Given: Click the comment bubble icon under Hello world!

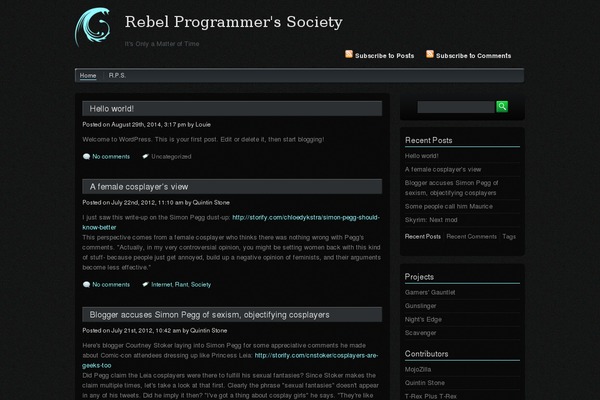Looking at the screenshot, I should coord(86,157).
